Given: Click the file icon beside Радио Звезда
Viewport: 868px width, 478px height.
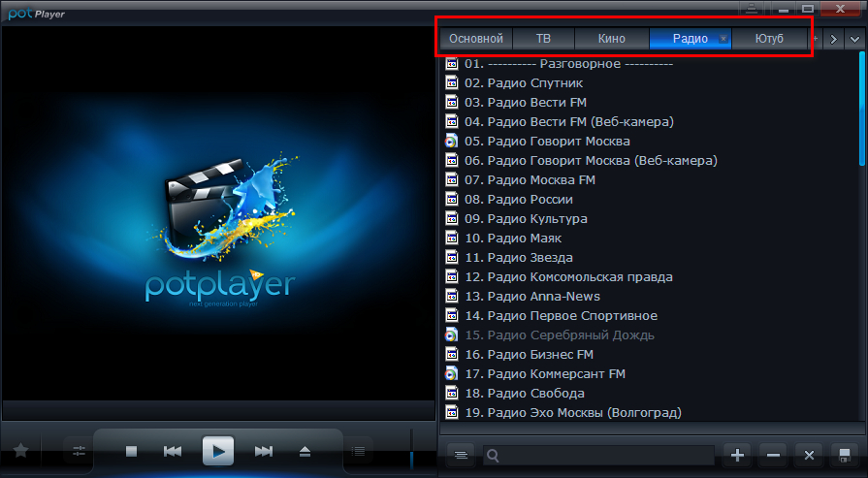Looking at the screenshot, I should coord(452,257).
